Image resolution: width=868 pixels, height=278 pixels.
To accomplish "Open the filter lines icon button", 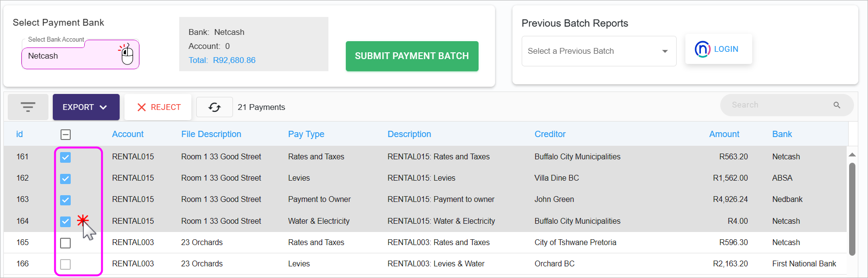I will pos(28,107).
